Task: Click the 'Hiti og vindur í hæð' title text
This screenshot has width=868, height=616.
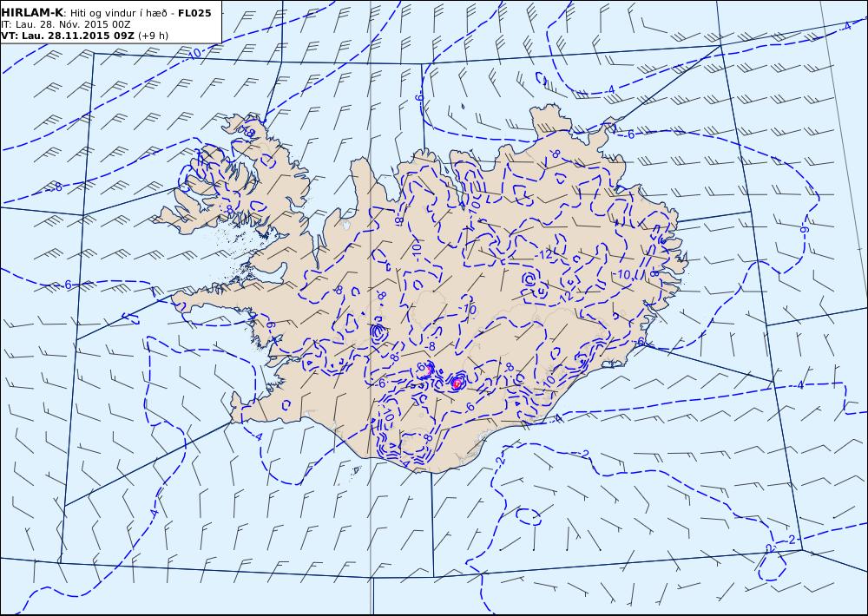Action: pyautogui.click(x=119, y=13)
